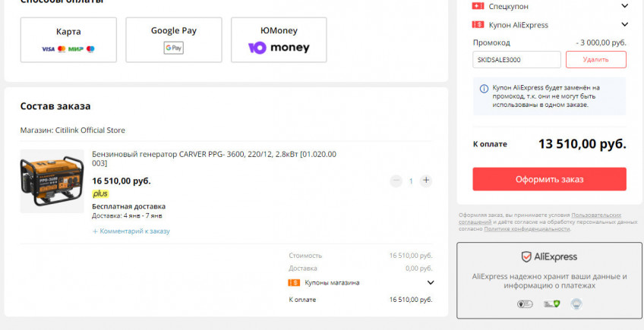Screen dimensions: 644x330
Task: Expand the Купоны магазина chevron
Action: coord(431,283)
